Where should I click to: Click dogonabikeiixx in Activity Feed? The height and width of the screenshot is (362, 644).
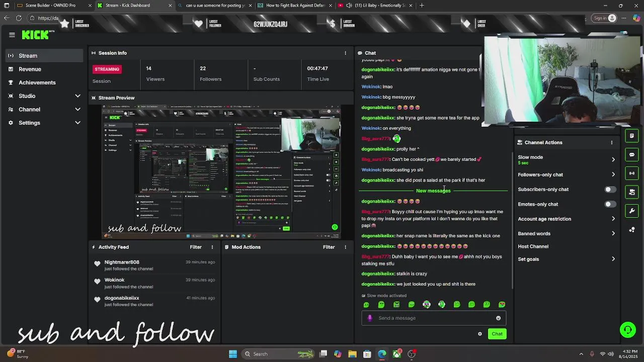pos(122,298)
